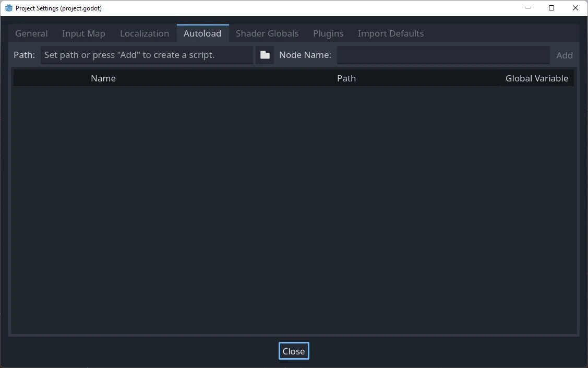
Task: Select the Localization tab
Action: (x=145, y=33)
